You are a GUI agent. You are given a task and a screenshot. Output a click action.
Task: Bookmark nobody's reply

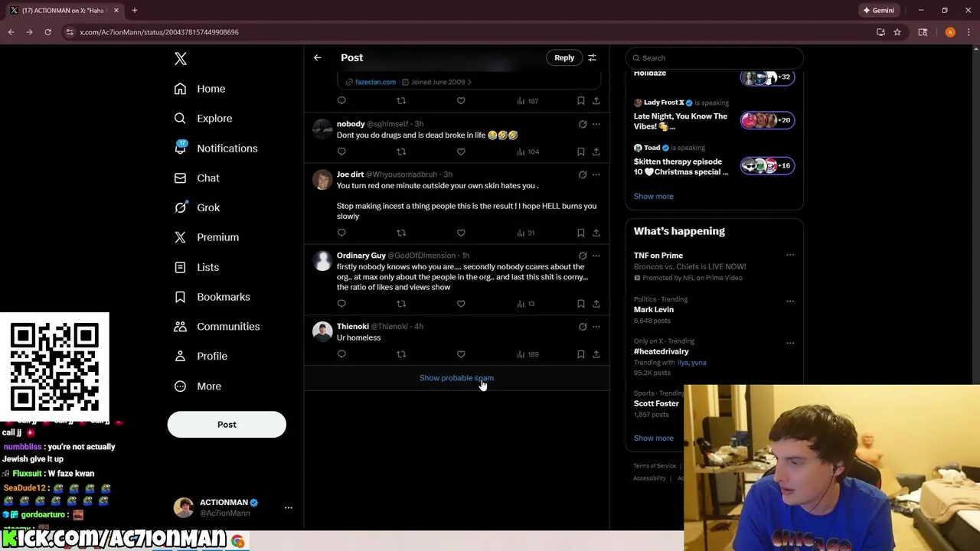pyautogui.click(x=580, y=152)
